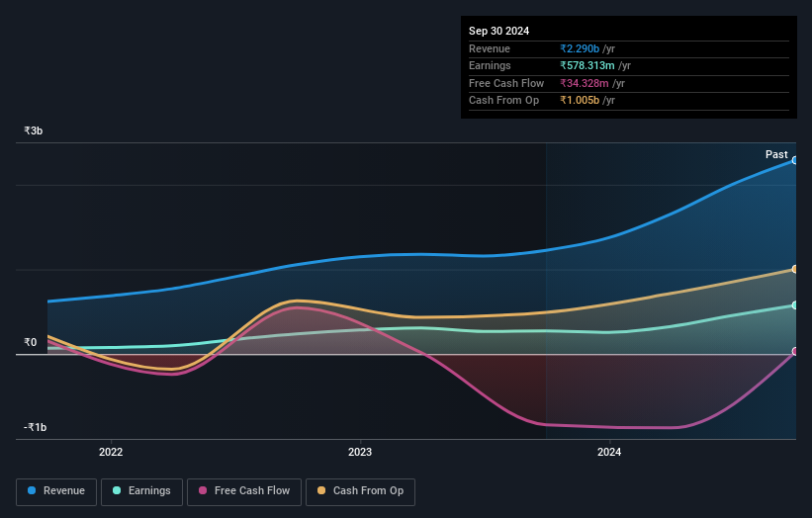Click the Cash From Op label in tooltip
Screen dimensions: 812x518
503,101
